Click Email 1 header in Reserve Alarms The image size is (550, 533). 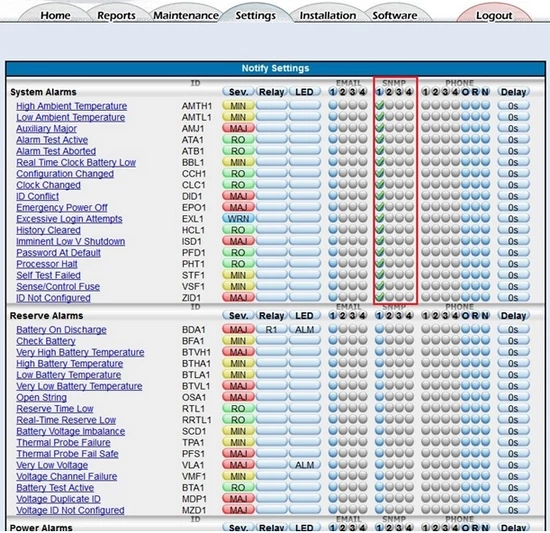point(333,316)
